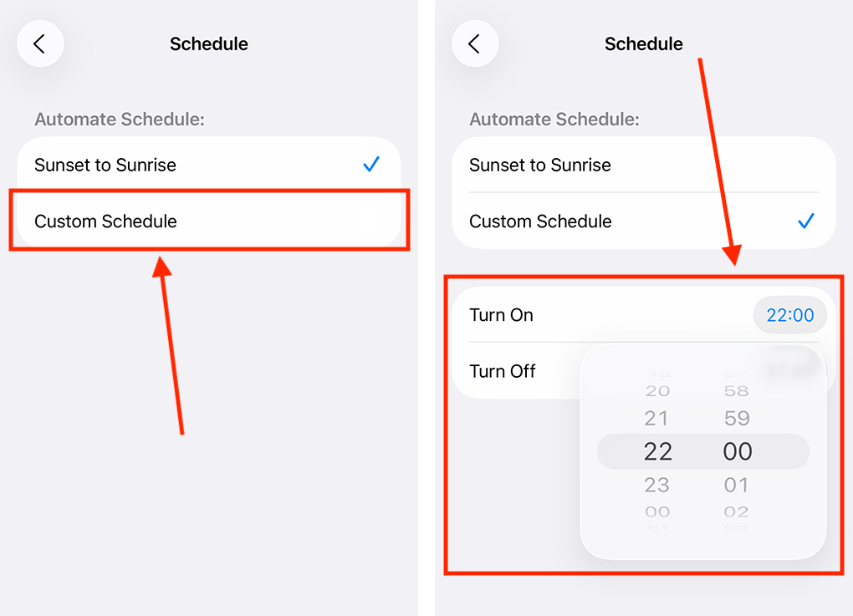Tap the selected minute 00 in the picker

point(737,451)
